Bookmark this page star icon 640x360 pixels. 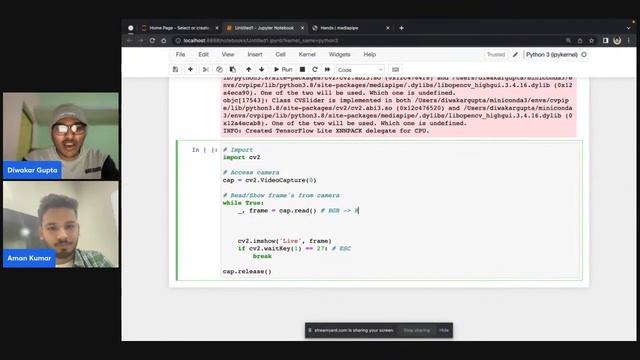coord(591,40)
